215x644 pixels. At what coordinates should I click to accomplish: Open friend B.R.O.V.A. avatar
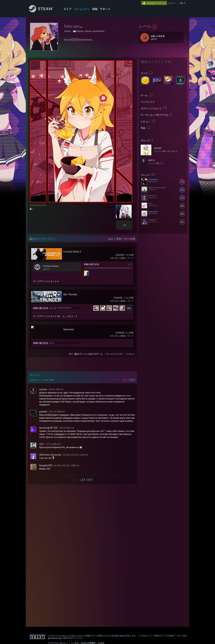click(x=144, y=197)
